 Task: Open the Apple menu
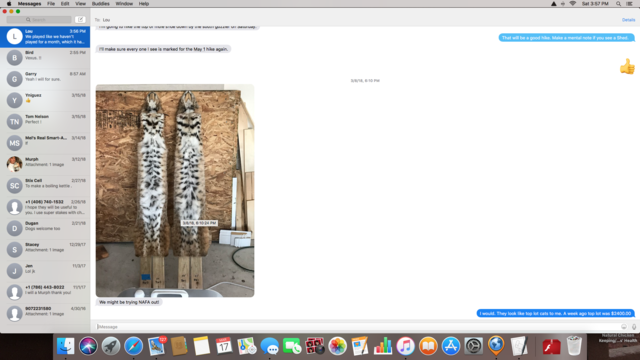pos(9,4)
